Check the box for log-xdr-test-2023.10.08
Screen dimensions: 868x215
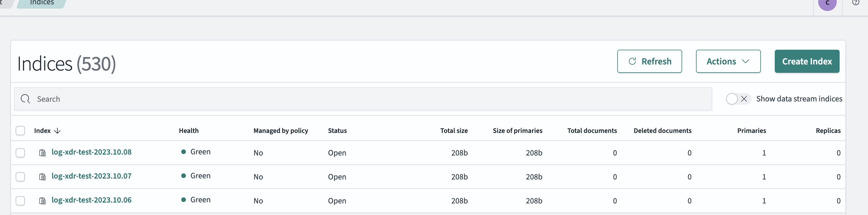pos(21,153)
